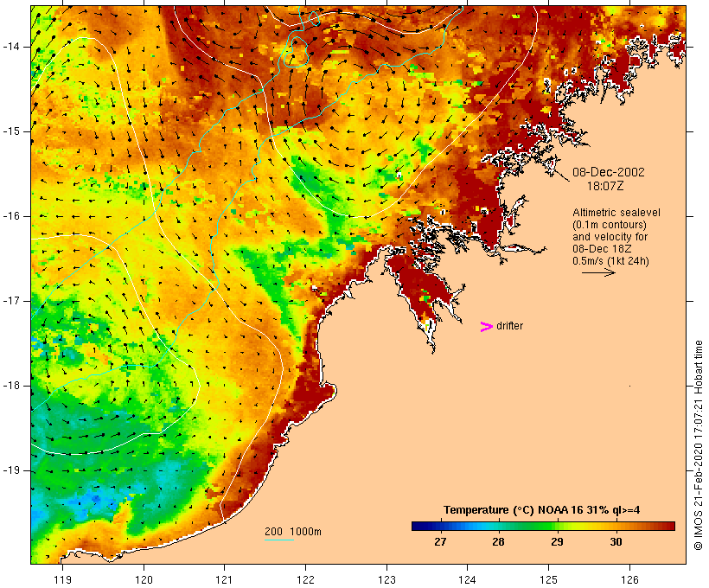Click latitude axis label "-17"
The width and height of the screenshot is (709, 588).
pos(11,301)
